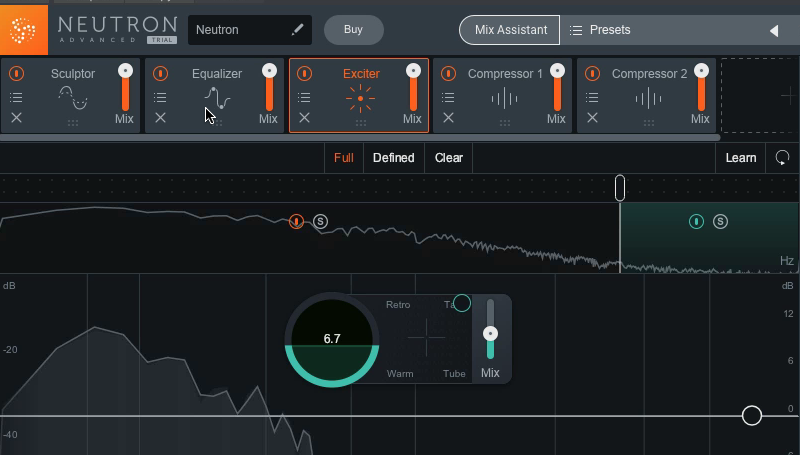Click the reset circular arrow icon

point(782,158)
